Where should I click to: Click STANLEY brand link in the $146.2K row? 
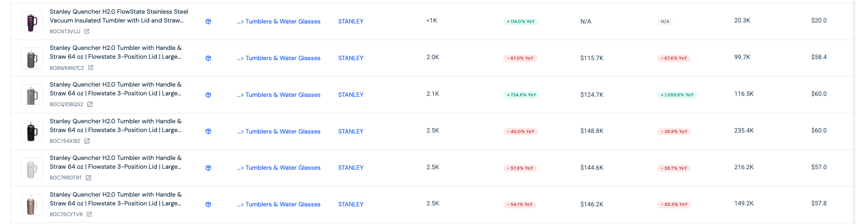[351, 204]
